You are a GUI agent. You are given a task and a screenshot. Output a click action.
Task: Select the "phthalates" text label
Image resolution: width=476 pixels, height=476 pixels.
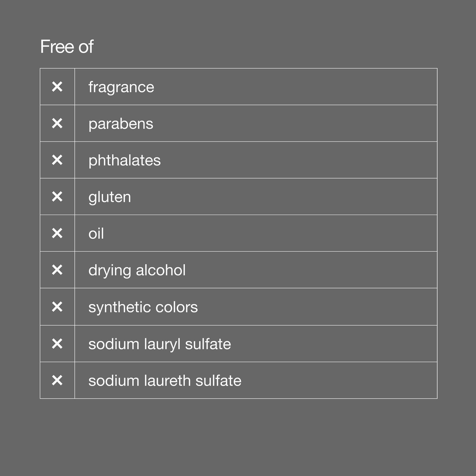124,160
